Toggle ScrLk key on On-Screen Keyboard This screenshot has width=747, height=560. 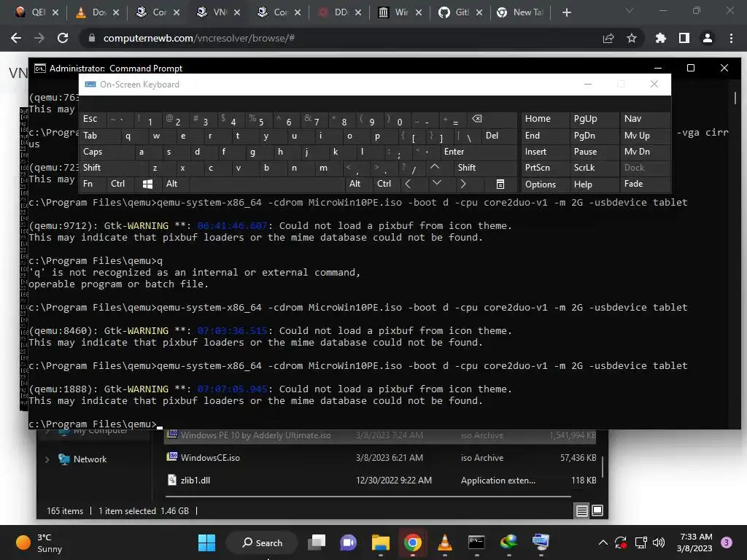[593, 168]
